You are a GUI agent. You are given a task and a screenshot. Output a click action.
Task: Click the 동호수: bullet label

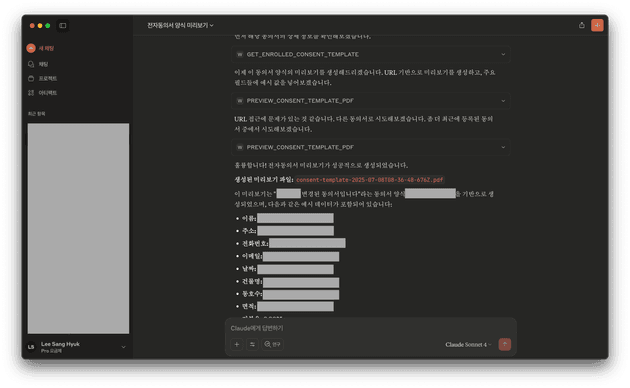coord(252,294)
